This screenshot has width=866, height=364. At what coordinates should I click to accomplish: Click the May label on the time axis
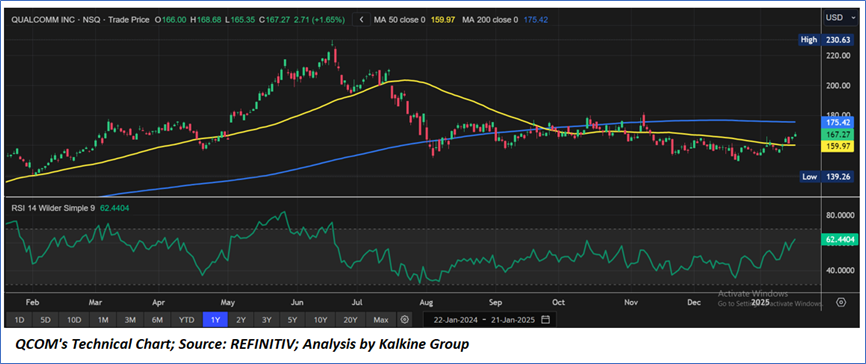point(228,303)
